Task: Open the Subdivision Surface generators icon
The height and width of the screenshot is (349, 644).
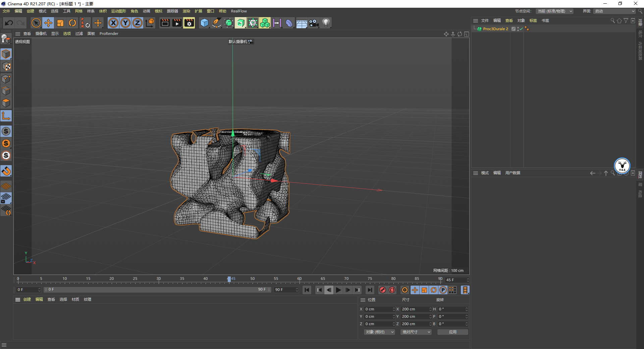Action: pos(229,23)
